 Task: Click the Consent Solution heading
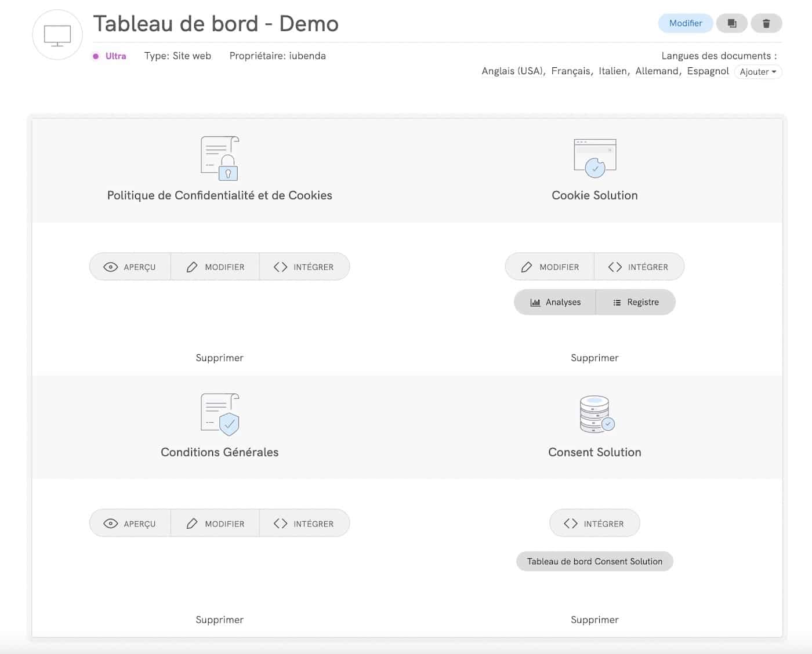594,452
